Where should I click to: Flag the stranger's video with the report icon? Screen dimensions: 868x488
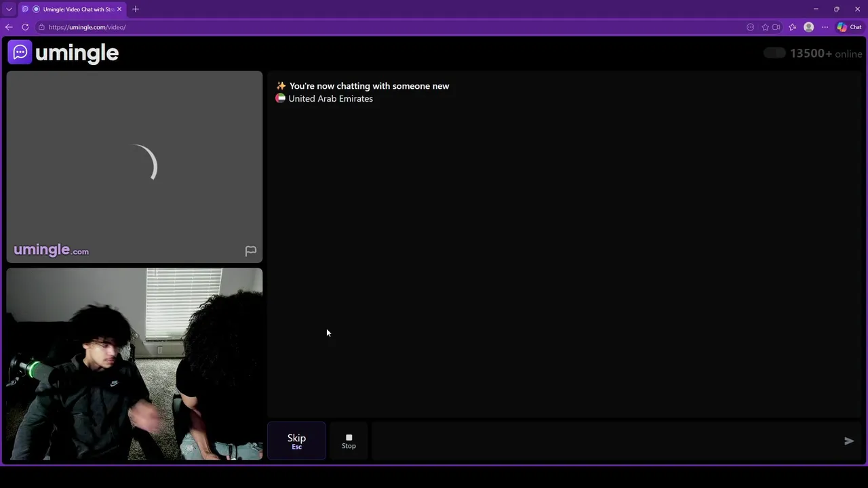coord(250,251)
